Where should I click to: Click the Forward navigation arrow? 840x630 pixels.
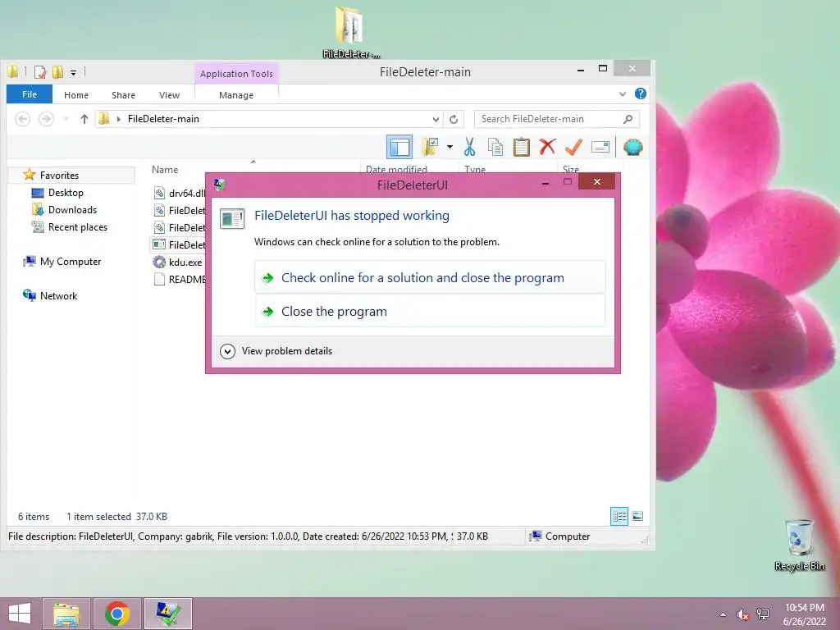click(x=46, y=119)
